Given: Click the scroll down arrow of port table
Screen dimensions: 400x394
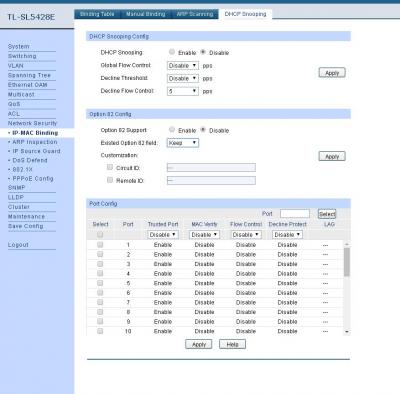Looking at the screenshot, I should (347, 332).
